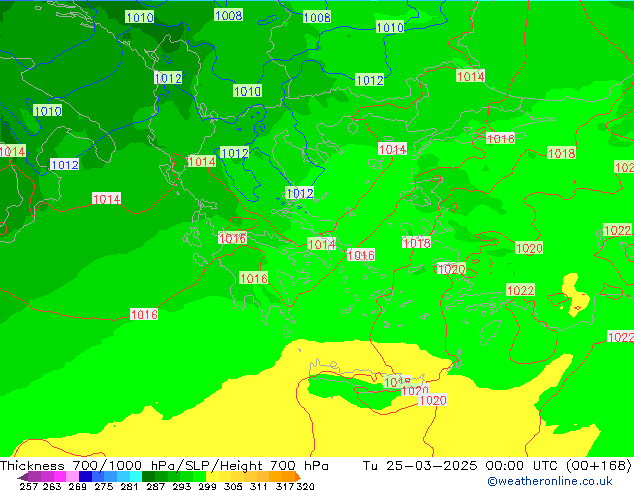The width and height of the screenshot is (634, 490).
Task: Click the legend value 320
Action: pyautogui.click(x=305, y=486)
